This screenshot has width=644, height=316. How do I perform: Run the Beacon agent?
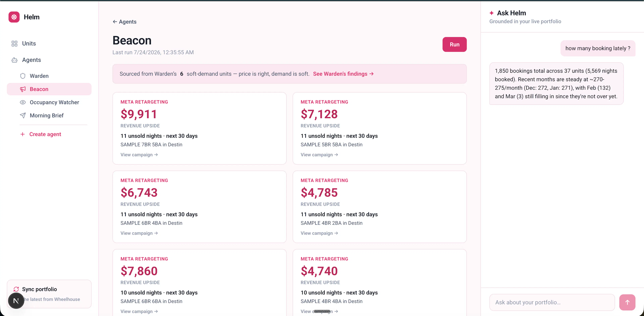click(454, 44)
